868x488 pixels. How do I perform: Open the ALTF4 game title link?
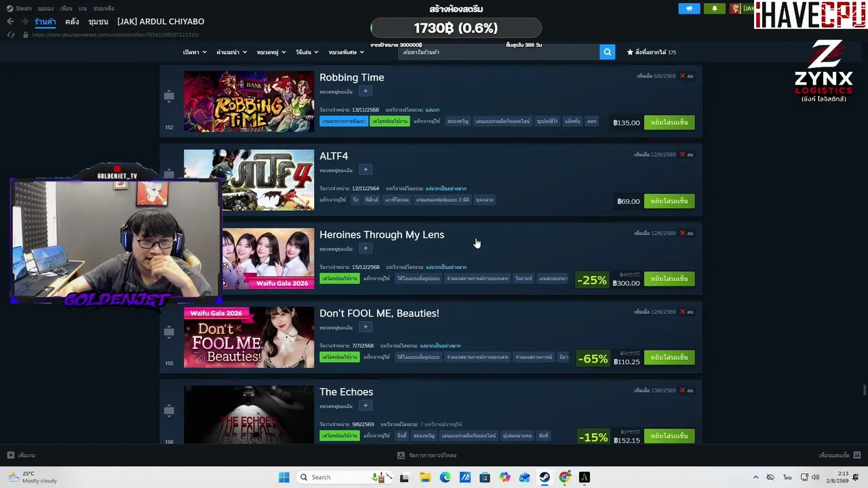click(x=334, y=156)
